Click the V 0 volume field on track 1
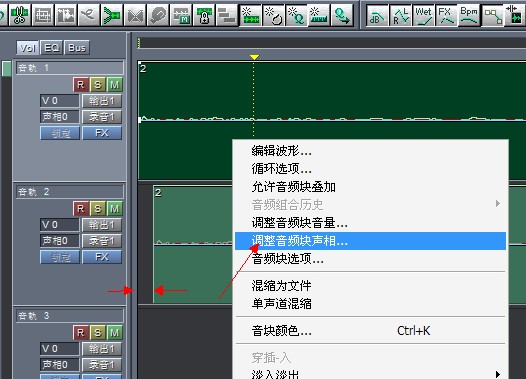This screenshot has width=526, height=379. pyautogui.click(x=59, y=101)
